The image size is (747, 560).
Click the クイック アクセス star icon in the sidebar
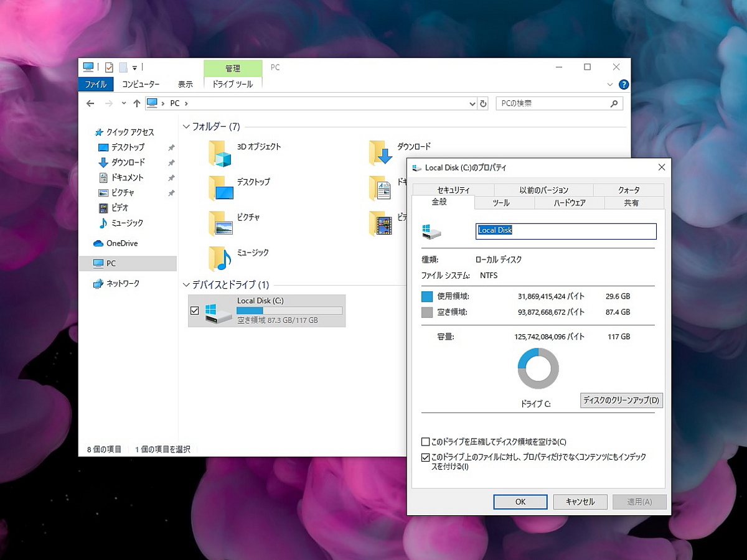click(x=98, y=132)
